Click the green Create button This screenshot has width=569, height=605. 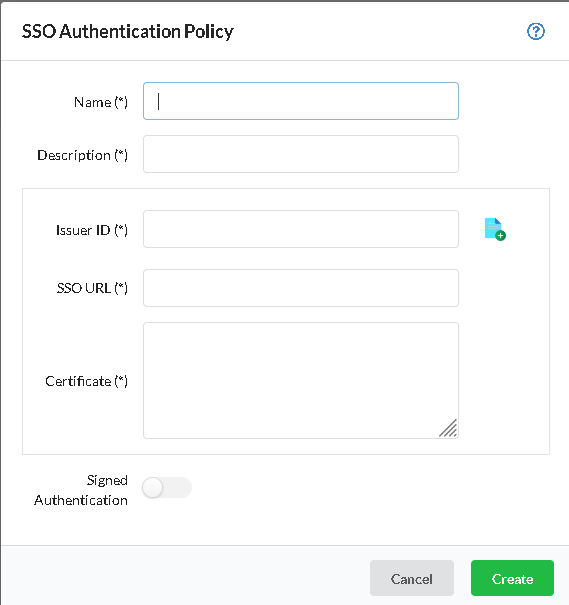(512, 578)
